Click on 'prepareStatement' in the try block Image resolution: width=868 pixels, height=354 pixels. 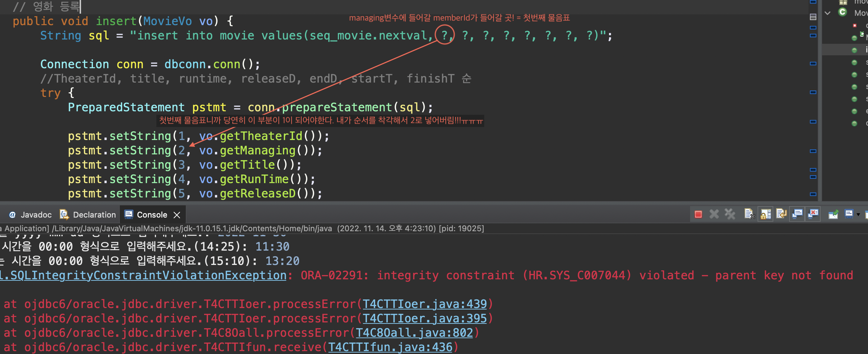click(337, 107)
